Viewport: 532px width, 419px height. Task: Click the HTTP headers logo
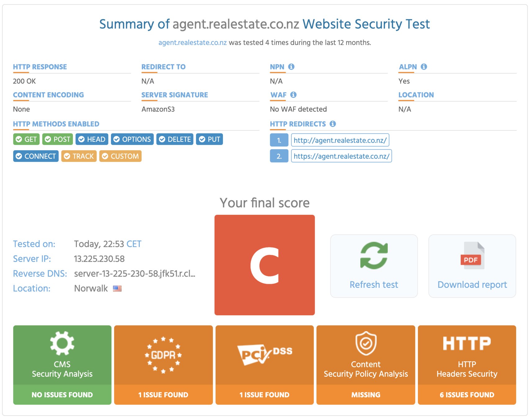(467, 343)
